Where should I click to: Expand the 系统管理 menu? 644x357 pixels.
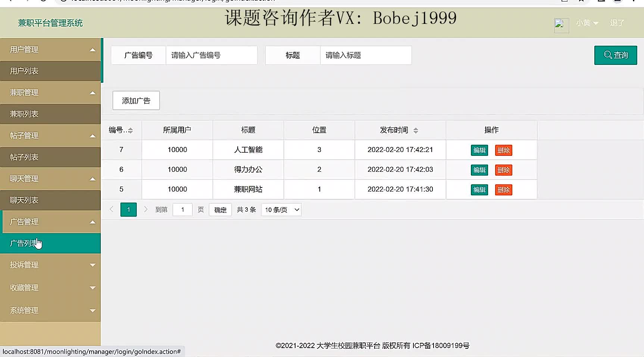click(x=50, y=310)
